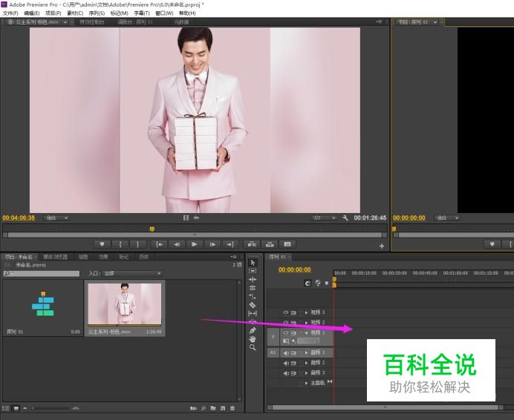Toggle sync lock on Video 1 track
The width and height of the screenshot is (514, 420).
pos(293,333)
